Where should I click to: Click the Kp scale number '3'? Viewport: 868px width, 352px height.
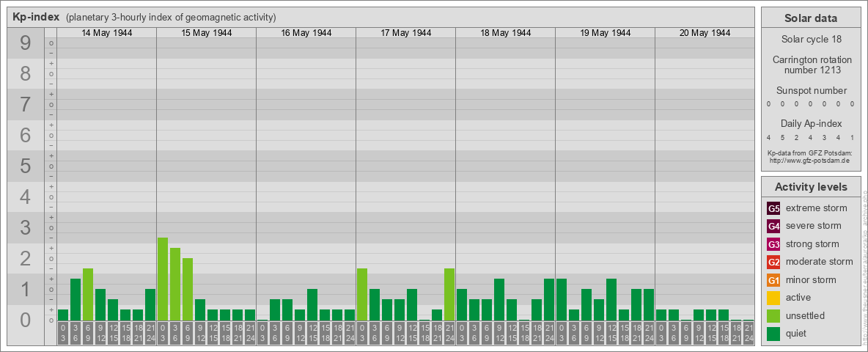point(26,227)
